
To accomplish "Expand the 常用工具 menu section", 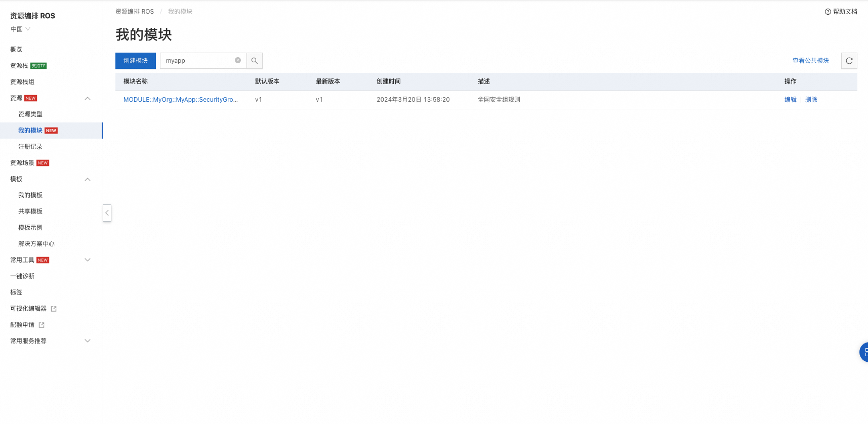I will pos(88,260).
